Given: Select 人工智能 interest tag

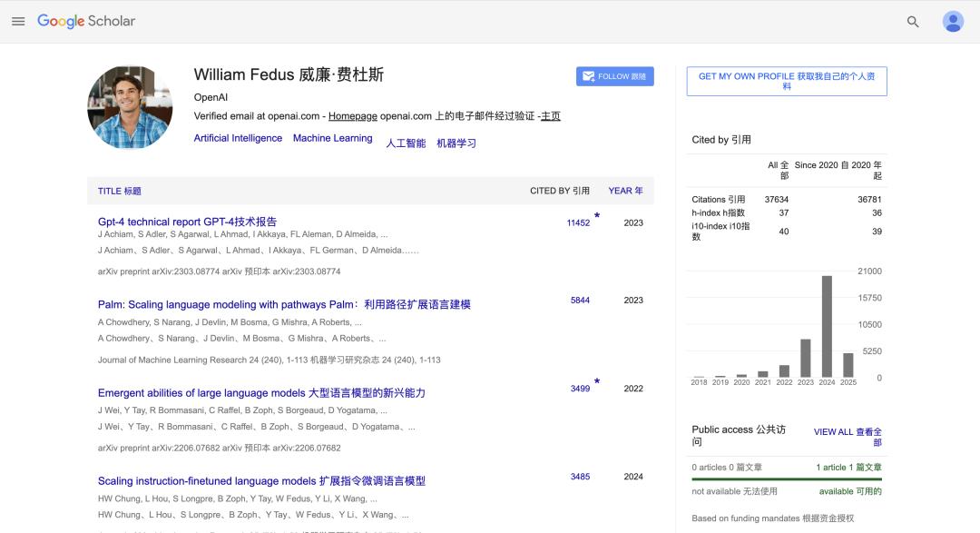Looking at the screenshot, I should pyautogui.click(x=406, y=143).
